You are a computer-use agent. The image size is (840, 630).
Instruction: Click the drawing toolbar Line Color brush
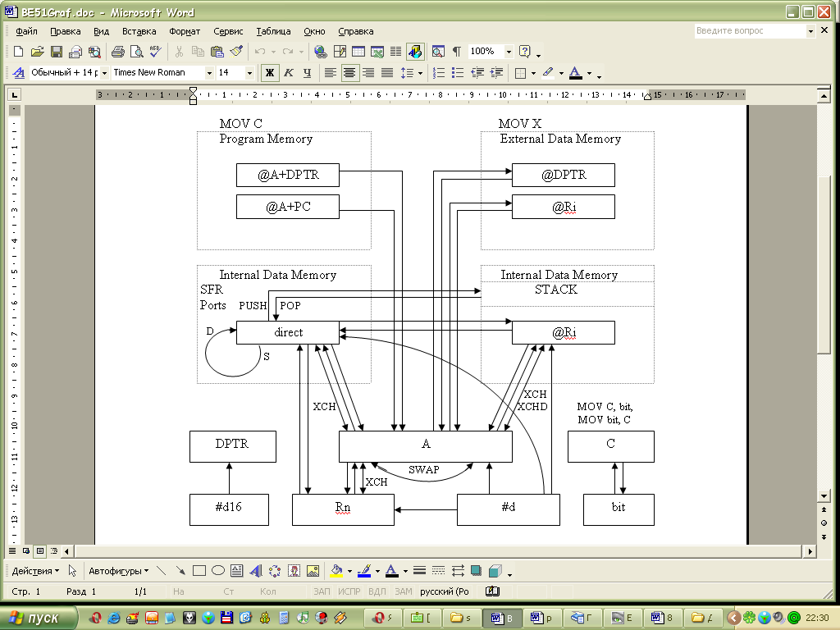pos(364,571)
